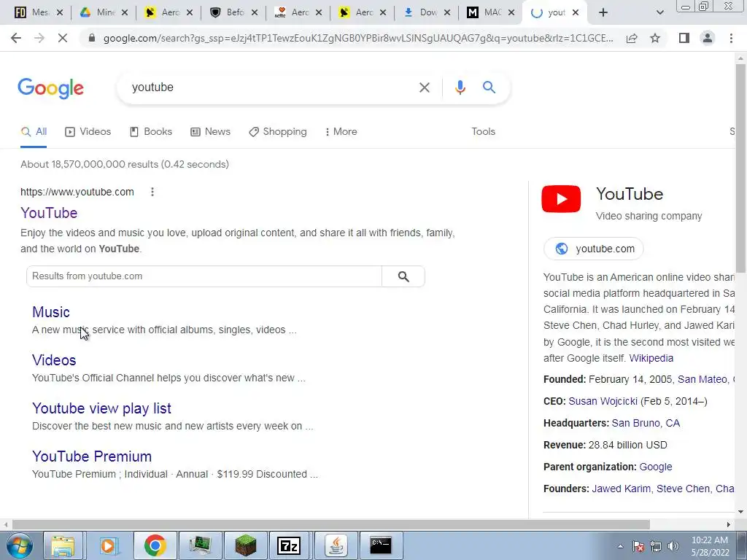Search within youtube.com results button
This screenshot has width=747, height=560.
[x=403, y=276]
